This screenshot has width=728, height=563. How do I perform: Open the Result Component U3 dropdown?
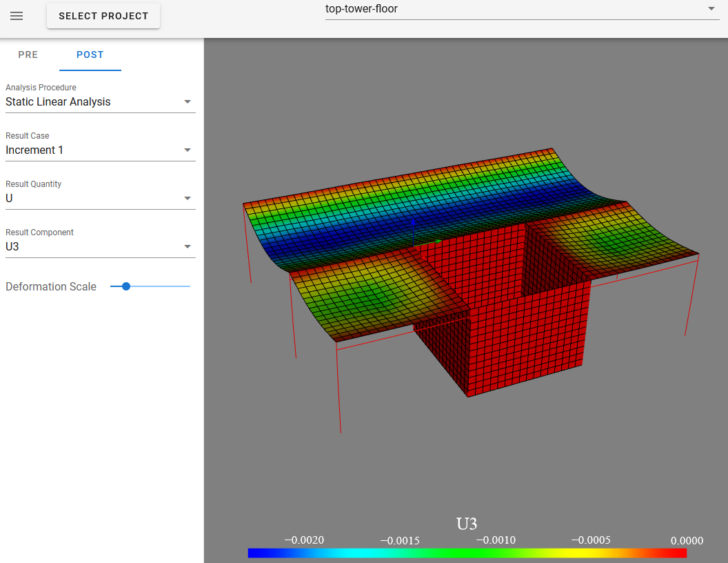pos(100,247)
